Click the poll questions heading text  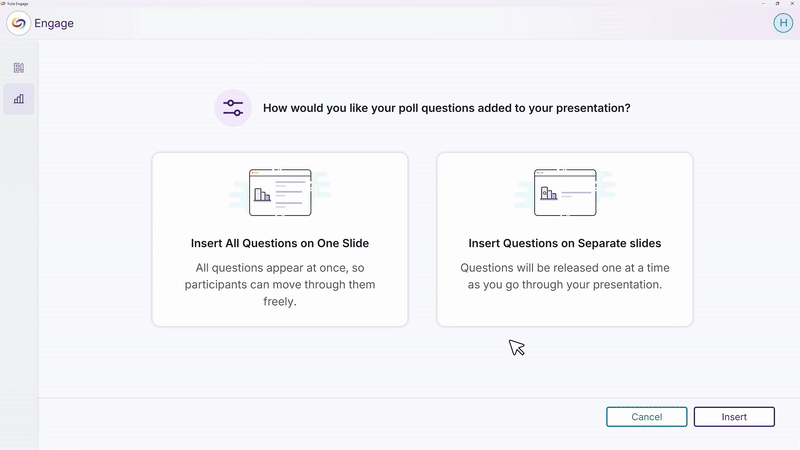click(x=446, y=108)
